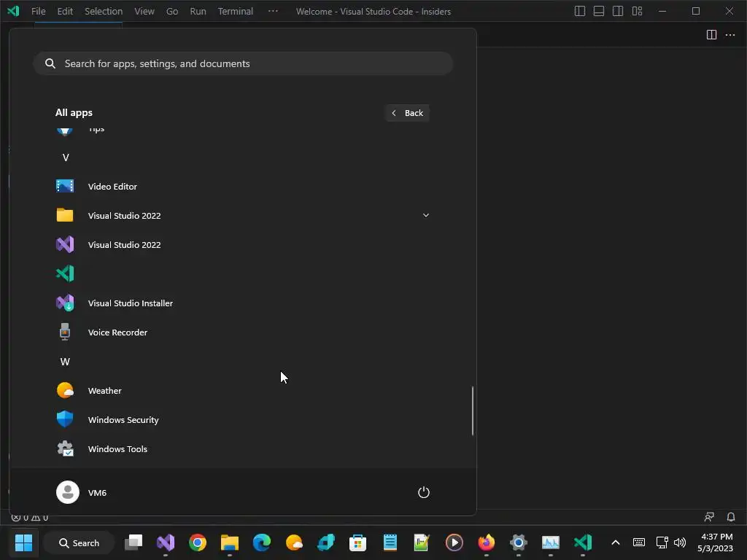Image resolution: width=747 pixels, height=560 pixels.
Task: Open File Explorer from taskbar
Action: (230, 542)
